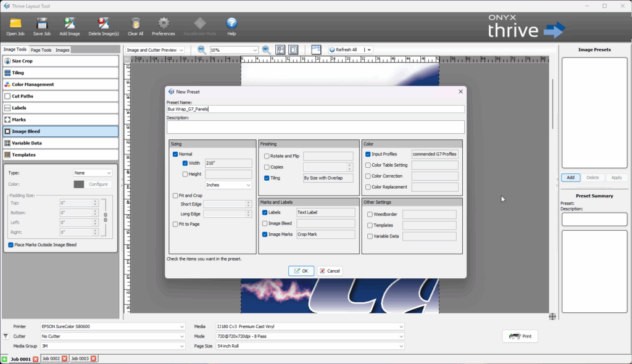
Task: Expand the Printer dropdown showing EPSON SureColor
Action: [181, 326]
